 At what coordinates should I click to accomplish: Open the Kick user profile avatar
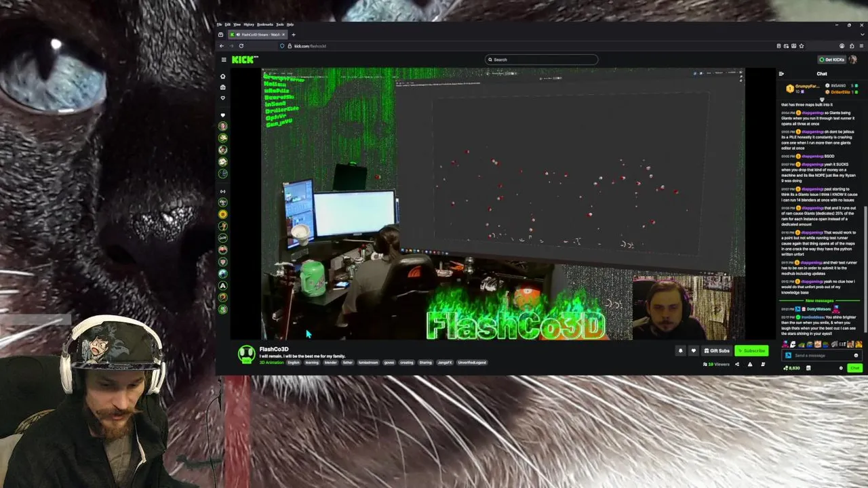(x=852, y=60)
